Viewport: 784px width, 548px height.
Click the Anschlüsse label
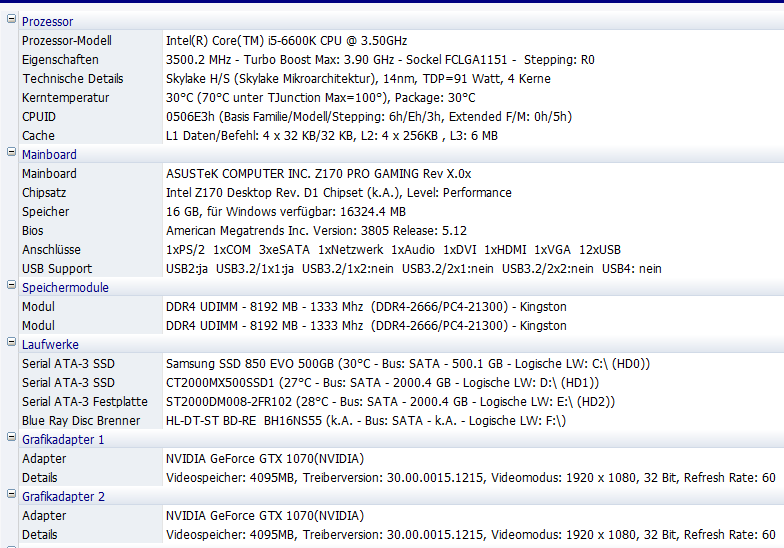(51, 250)
